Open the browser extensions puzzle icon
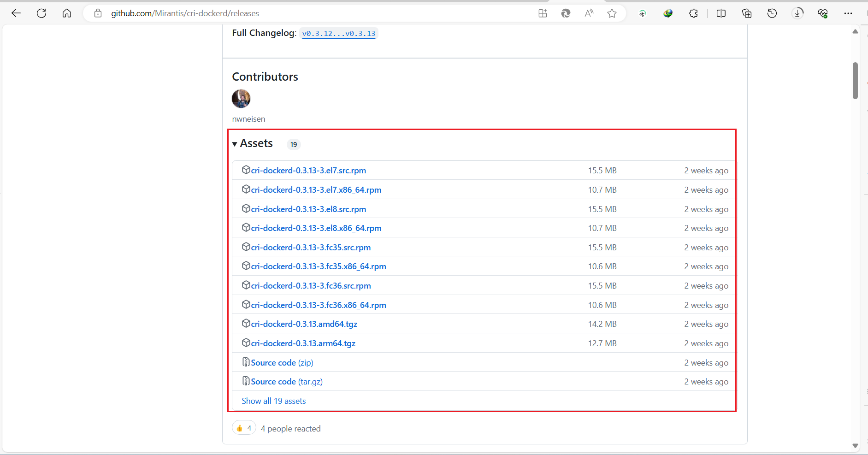Screen dimensions: 868x455 pyautogui.click(x=693, y=13)
